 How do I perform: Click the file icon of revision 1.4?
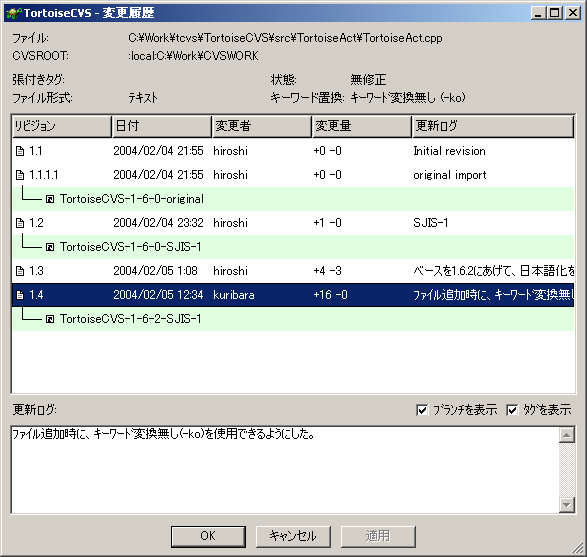(x=20, y=295)
